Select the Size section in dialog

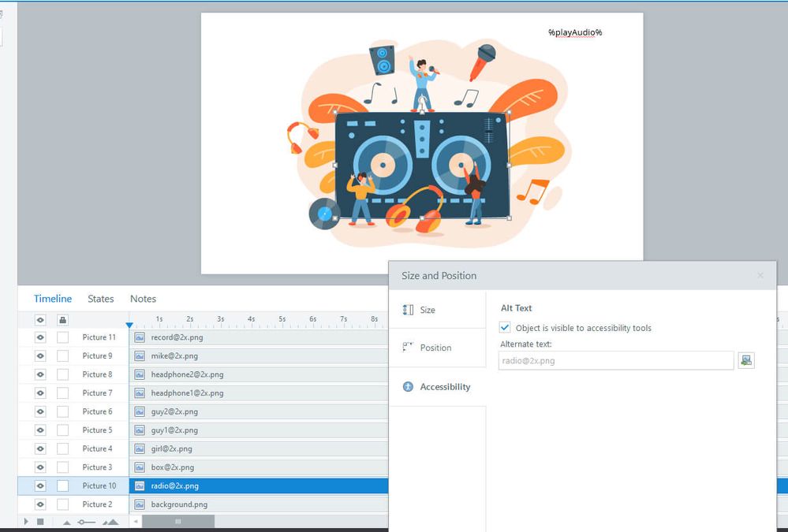pyautogui.click(x=437, y=310)
